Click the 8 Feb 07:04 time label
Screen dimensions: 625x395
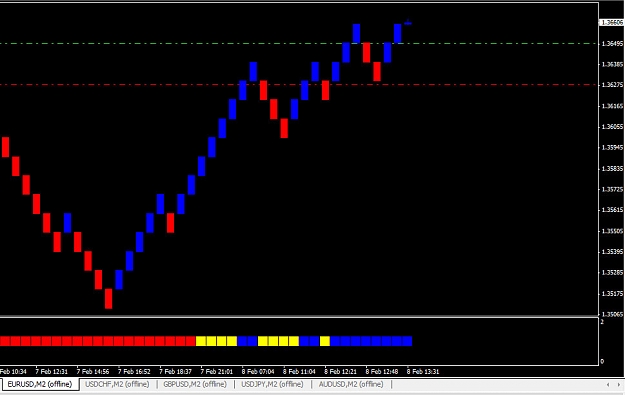tap(258, 371)
